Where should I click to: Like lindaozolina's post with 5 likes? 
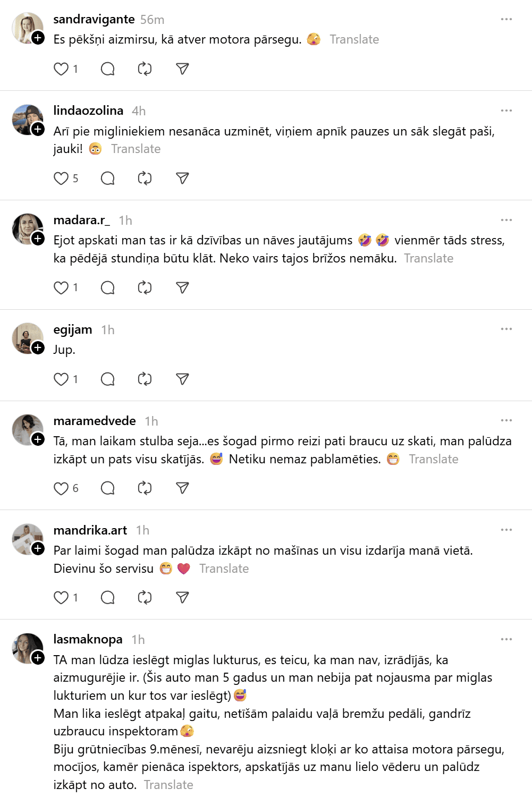pos(61,179)
